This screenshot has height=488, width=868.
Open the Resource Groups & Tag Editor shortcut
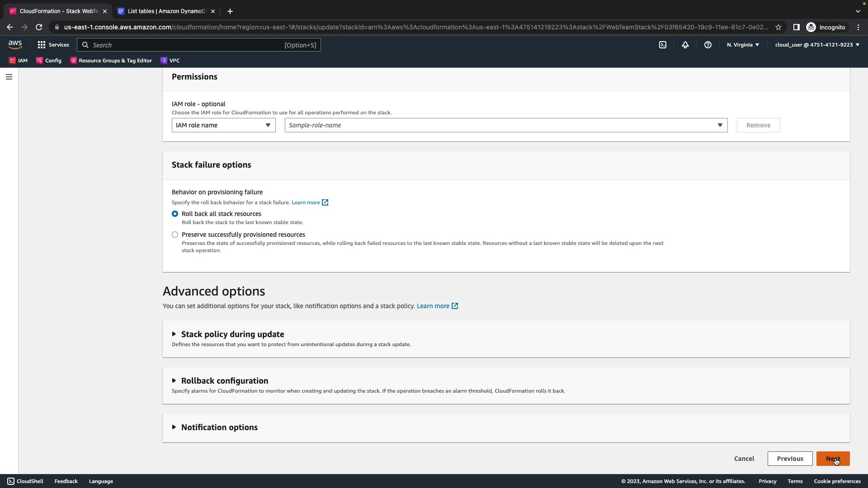(111, 61)
